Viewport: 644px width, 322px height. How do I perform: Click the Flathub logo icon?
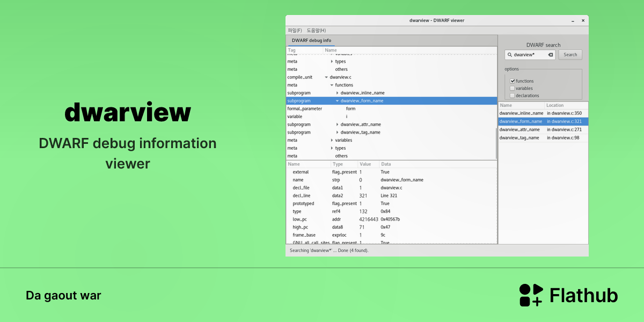click(531, 295)
